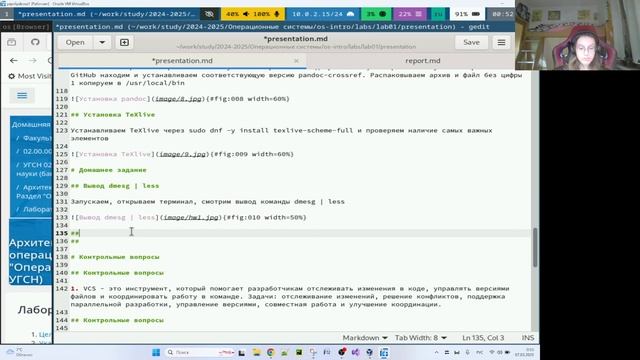Open the Markdown language dropdown

365,338
